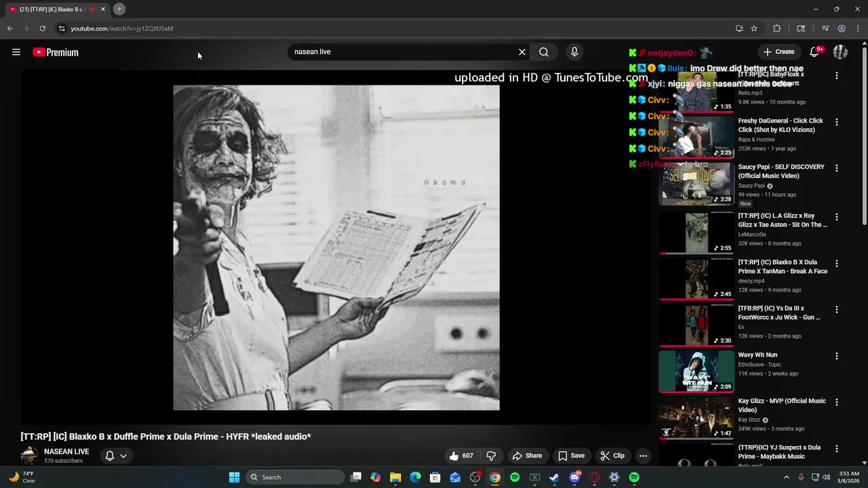
Task: Show hidden system tray icons chevron
Action: 788,477
